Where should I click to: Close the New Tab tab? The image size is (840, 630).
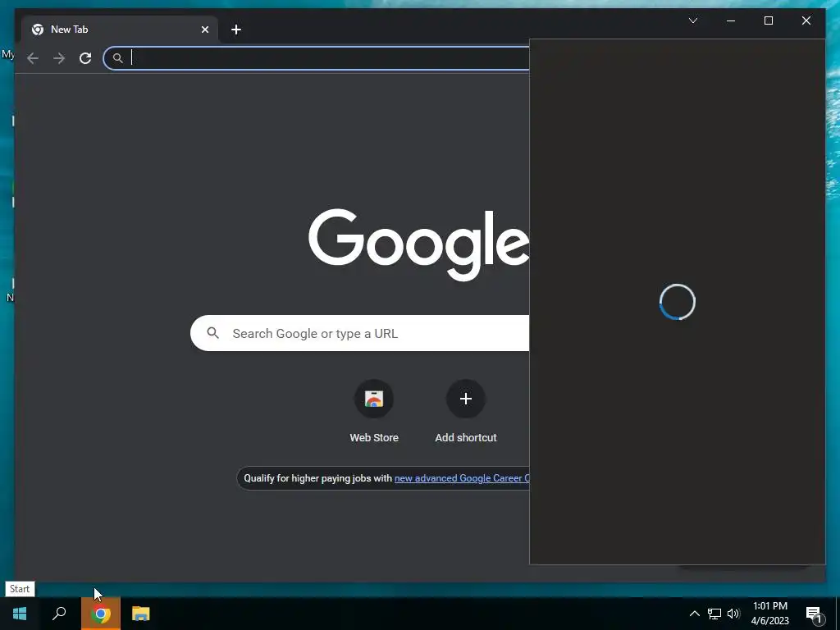tap(204, 30)
